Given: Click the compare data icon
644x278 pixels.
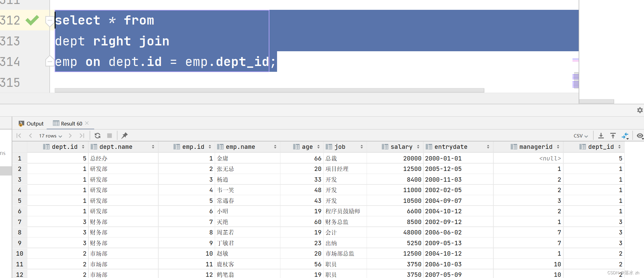Looking at the screenshot, I should 625,136.
